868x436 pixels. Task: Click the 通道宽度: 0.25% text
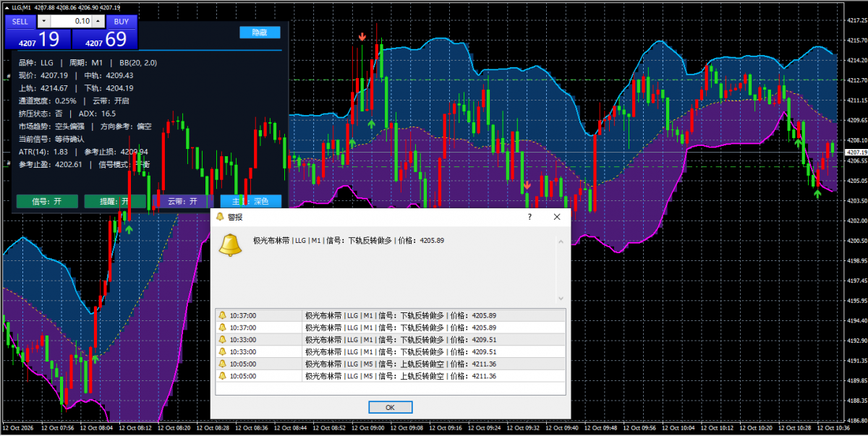(x=48, y=101)
